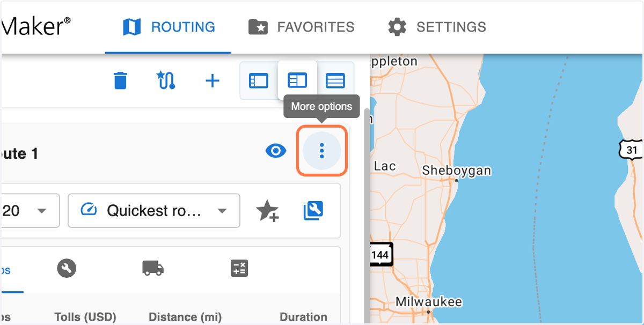Click the add to favorites star icon
This screenshot has height=325, width=644.
coord(267,211)
